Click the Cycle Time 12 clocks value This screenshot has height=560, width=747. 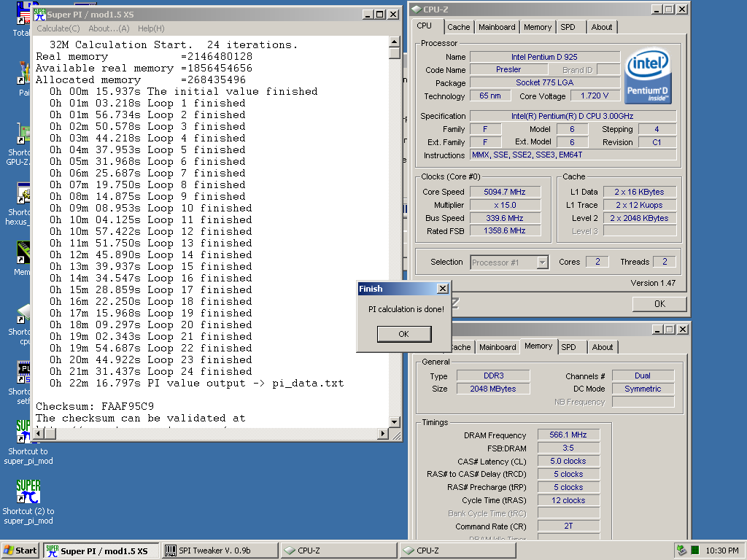click(x=568, y=500)
